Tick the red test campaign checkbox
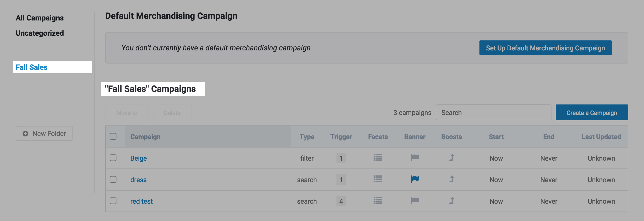Screen dimensions: 644x221 113,201
